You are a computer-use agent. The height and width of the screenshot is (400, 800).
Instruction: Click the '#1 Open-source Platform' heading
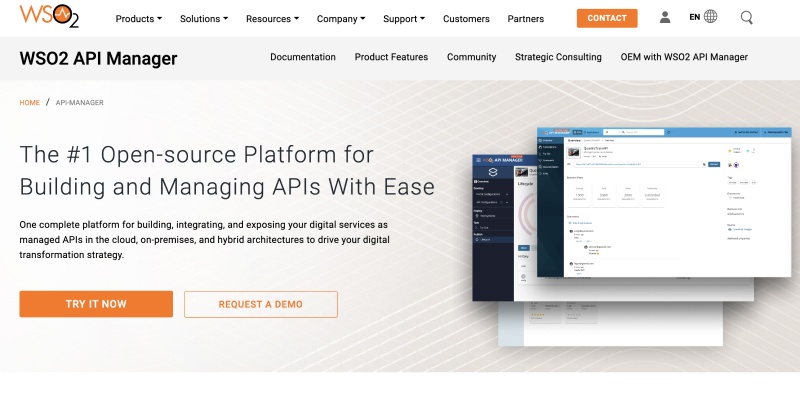227,170
